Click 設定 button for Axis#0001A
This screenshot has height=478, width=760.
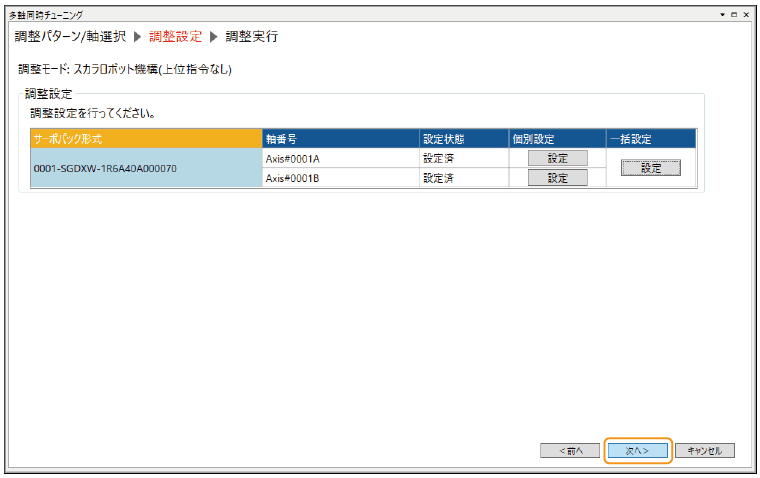click(x=557, y=158)
